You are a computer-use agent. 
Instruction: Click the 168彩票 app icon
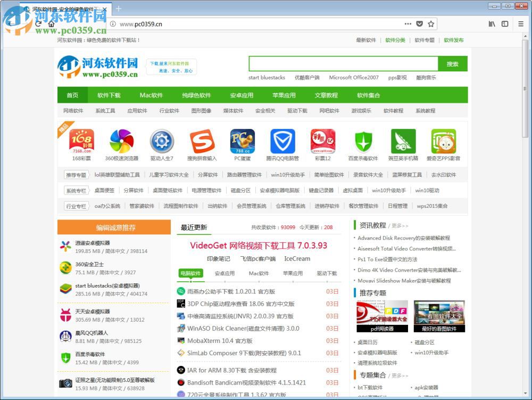(x=81, y=141)
